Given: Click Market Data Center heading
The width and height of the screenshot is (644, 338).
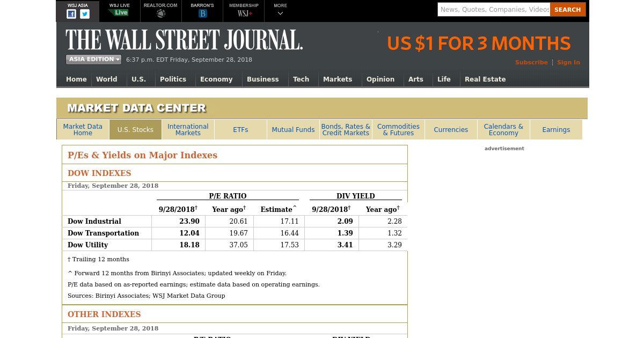Looking at the screenshot, I should point(137,108).
